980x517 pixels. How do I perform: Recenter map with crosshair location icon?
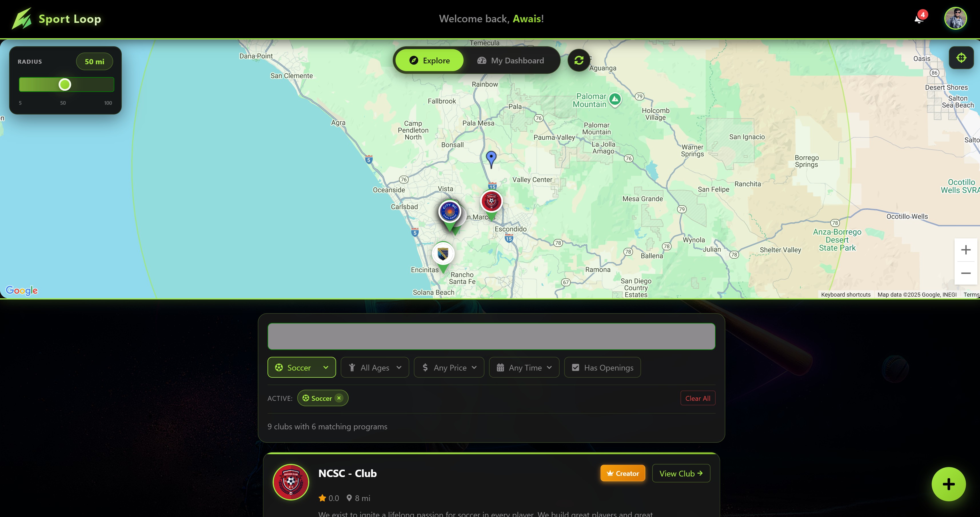pos(961,58)
